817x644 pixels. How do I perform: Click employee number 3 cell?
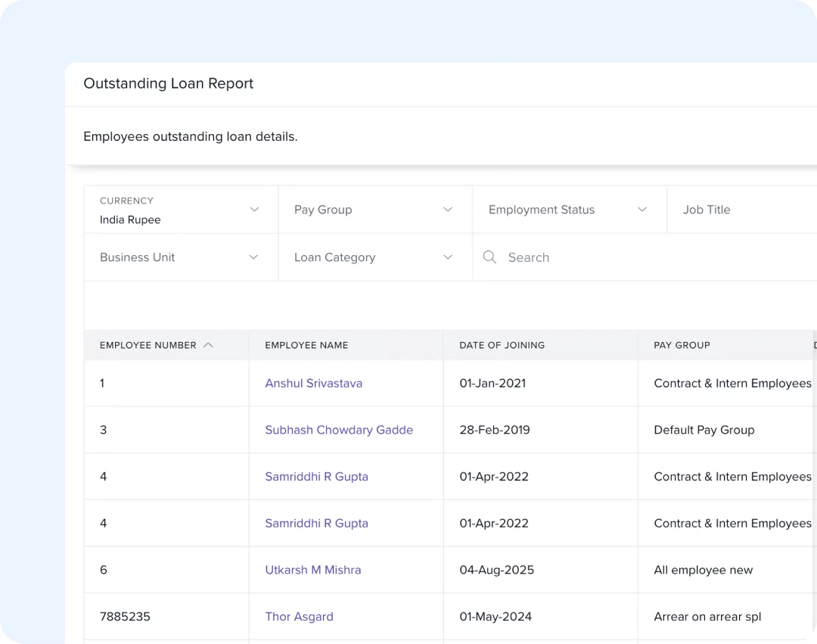[x=166, y=430]
